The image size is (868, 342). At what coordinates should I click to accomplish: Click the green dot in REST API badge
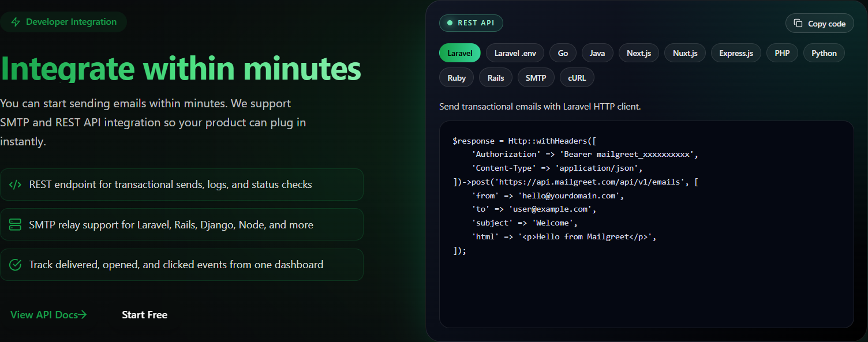click(450, 23)
